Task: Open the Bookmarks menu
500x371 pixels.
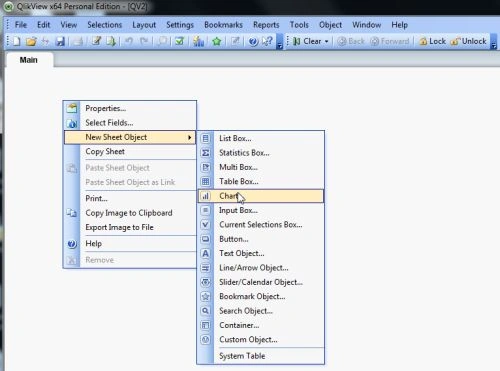Action: click(223, 25)
